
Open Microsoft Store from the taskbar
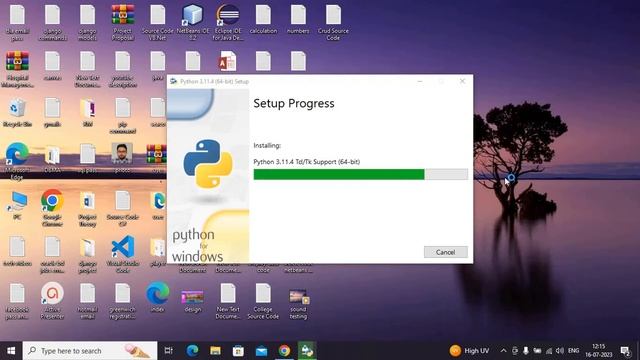238,351
